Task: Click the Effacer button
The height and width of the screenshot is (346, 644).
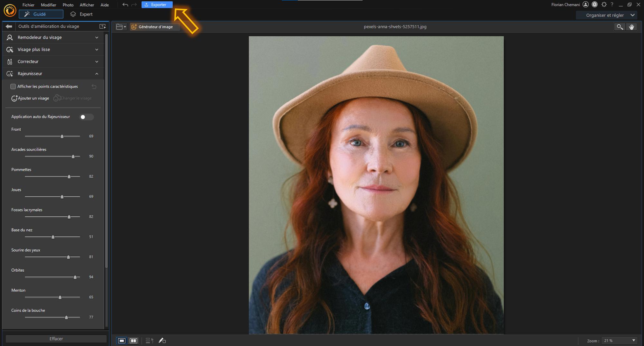Action: click(x=56, y=339)
